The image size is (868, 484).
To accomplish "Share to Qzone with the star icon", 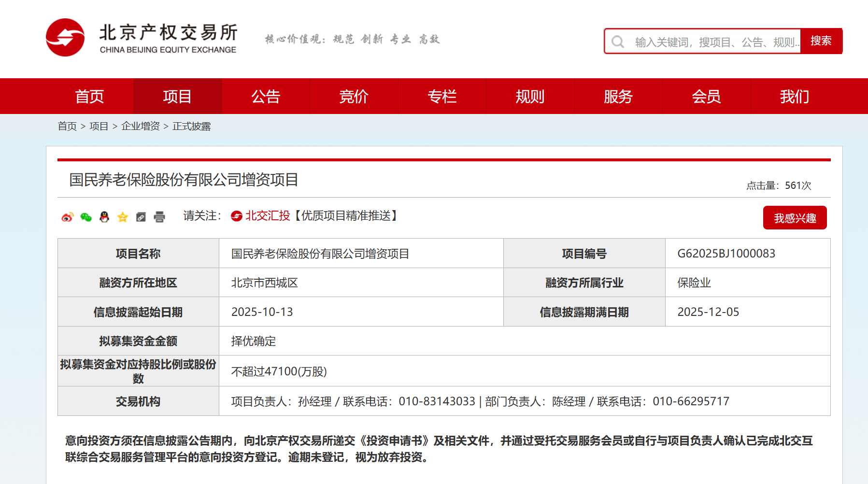I will (123, 217).
